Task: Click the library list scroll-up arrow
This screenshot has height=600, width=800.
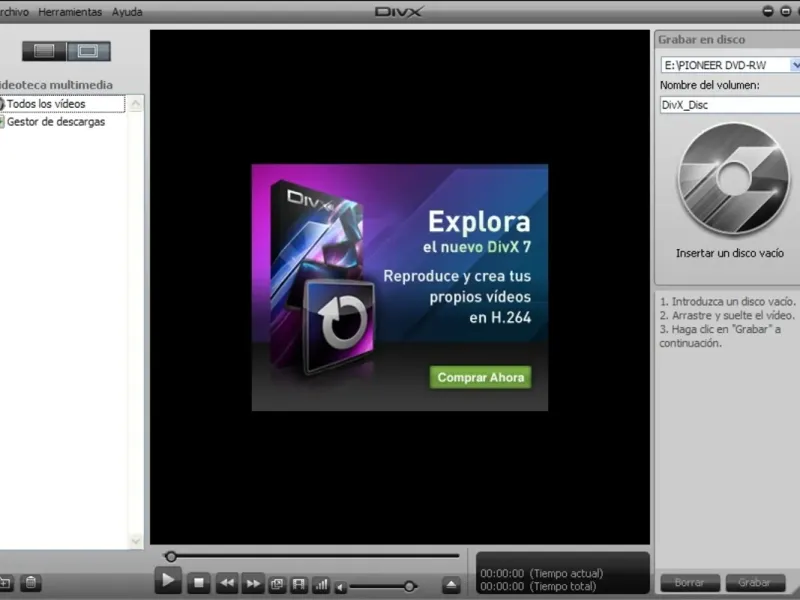Action: 136,104
